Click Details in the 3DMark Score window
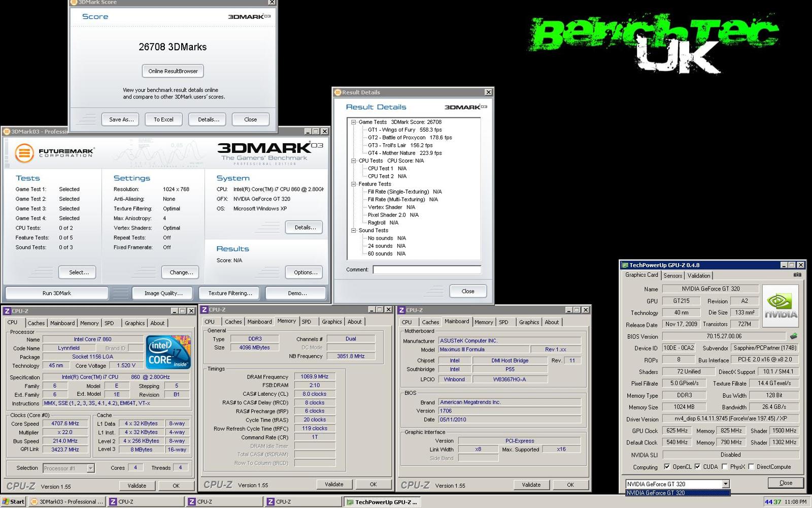This screenshot has width=812, height=508. (209, 119)
